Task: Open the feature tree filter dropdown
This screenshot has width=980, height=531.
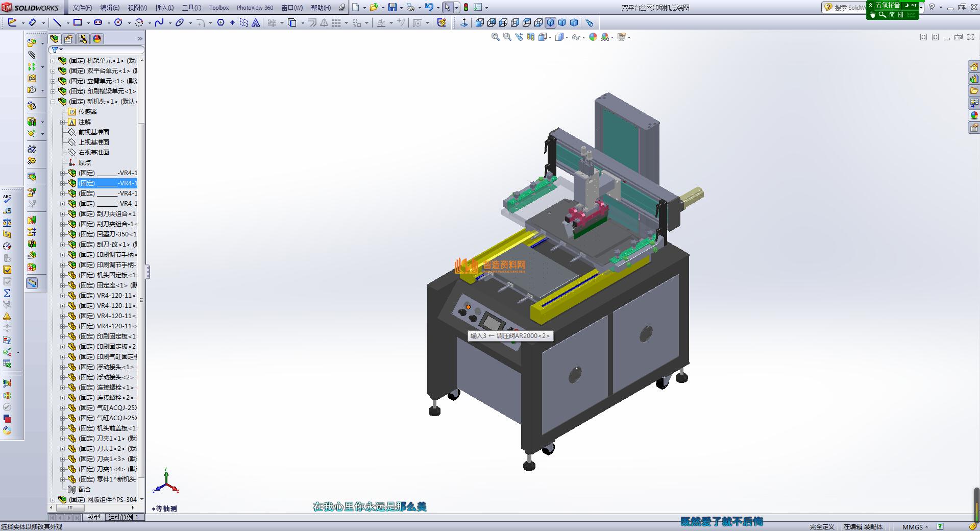Action: coord(57,50)
